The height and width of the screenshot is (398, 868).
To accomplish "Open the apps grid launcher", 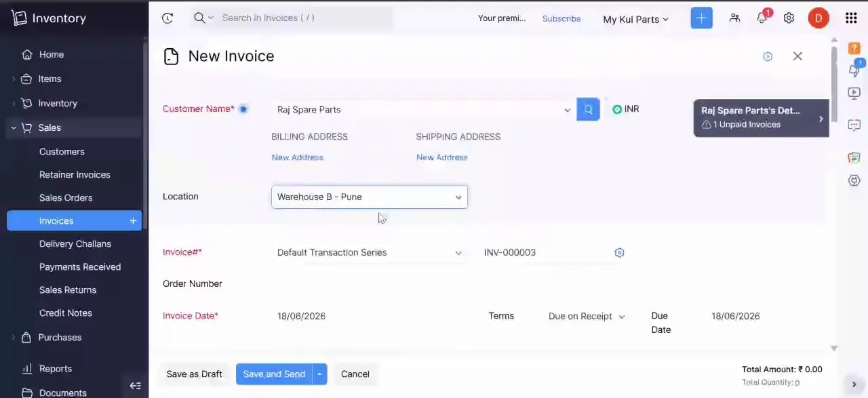I will 851,18.
